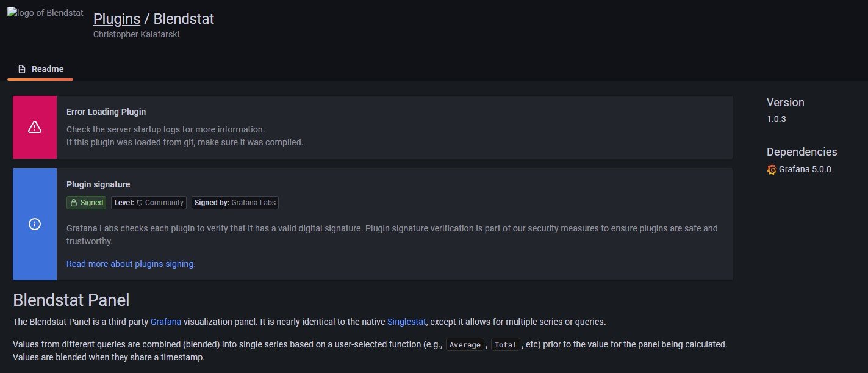This screenshot has width=868, height=373.
Task: Open the Singlestat link
Action: (x=406, y=321)
